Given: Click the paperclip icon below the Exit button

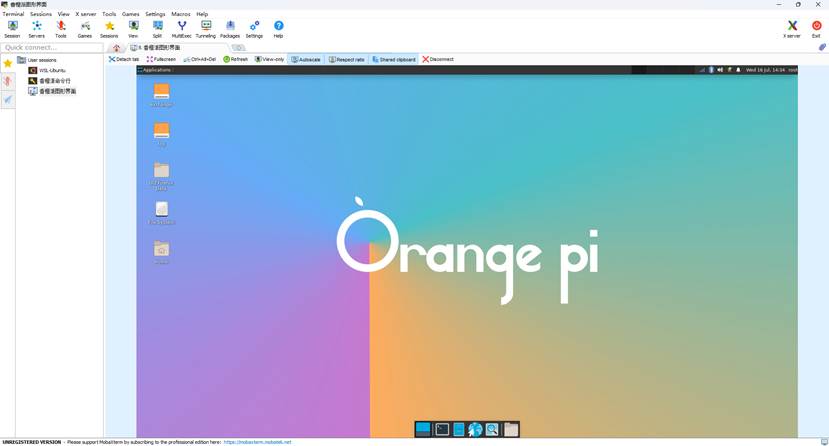Looking at the screenshot, I should (822, 47).
